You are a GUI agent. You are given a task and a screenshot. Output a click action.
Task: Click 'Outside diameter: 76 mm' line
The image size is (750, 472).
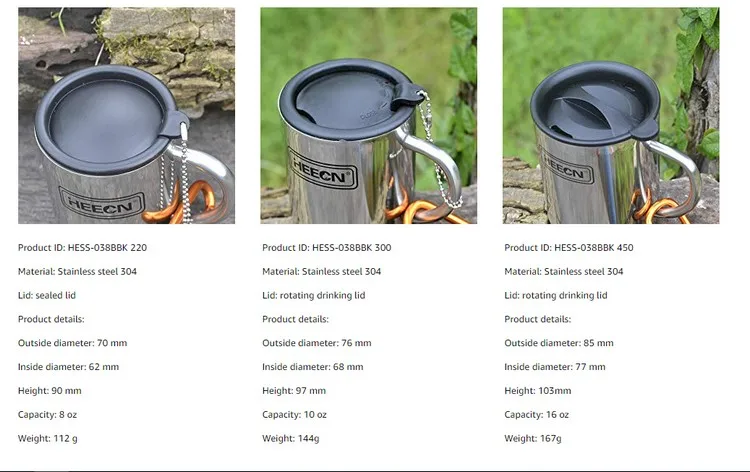[x=317, y=343]
